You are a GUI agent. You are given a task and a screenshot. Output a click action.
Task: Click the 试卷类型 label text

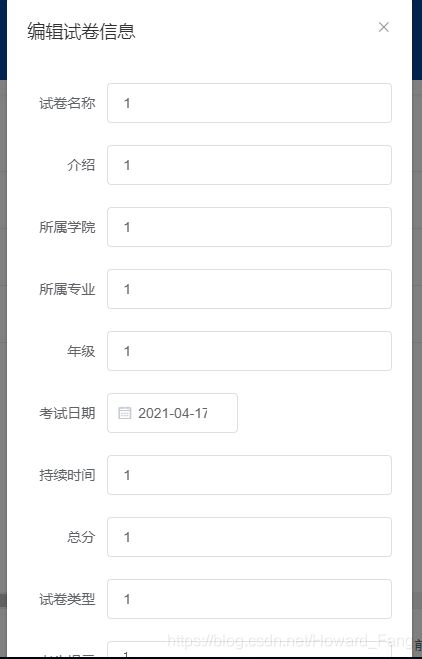(67, 599)
